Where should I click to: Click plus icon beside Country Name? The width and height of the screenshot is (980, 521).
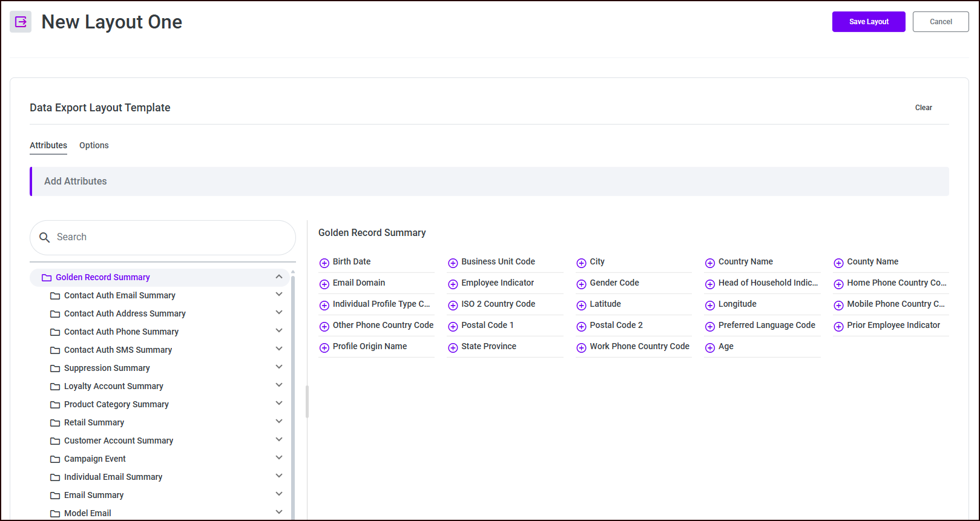tap(710, 263)
